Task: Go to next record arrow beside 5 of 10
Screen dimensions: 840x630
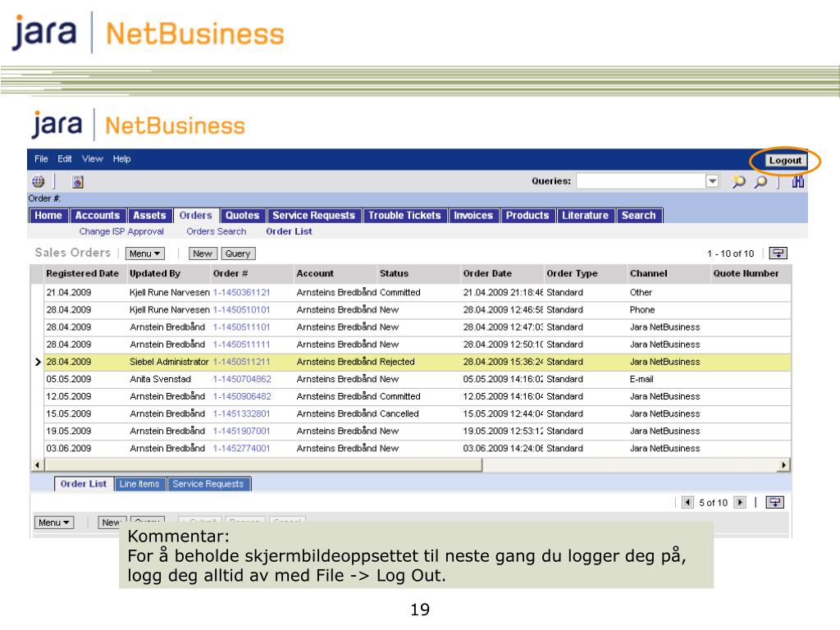Action: tap(740, 502)
